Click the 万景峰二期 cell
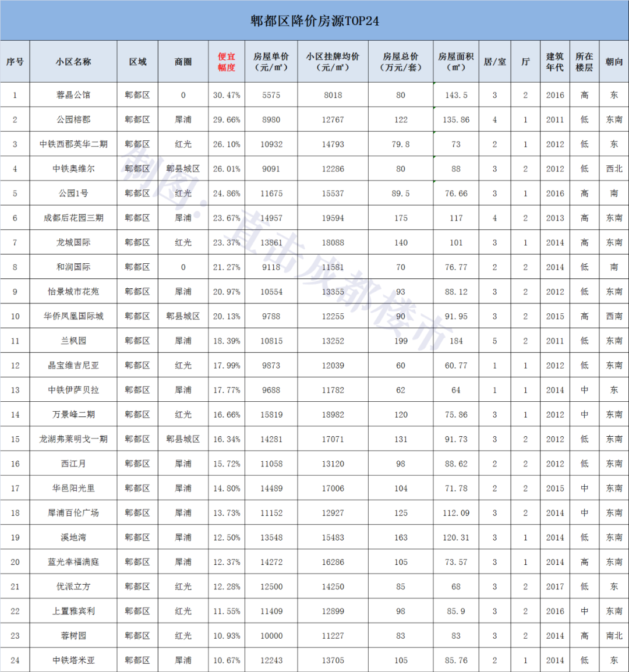Image resolution: width=629 pixels, height=672 pixels. tap(73, 415)
